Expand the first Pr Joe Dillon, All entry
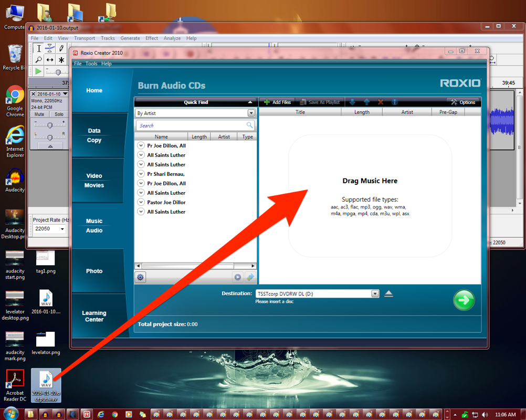 coord(141,145)
